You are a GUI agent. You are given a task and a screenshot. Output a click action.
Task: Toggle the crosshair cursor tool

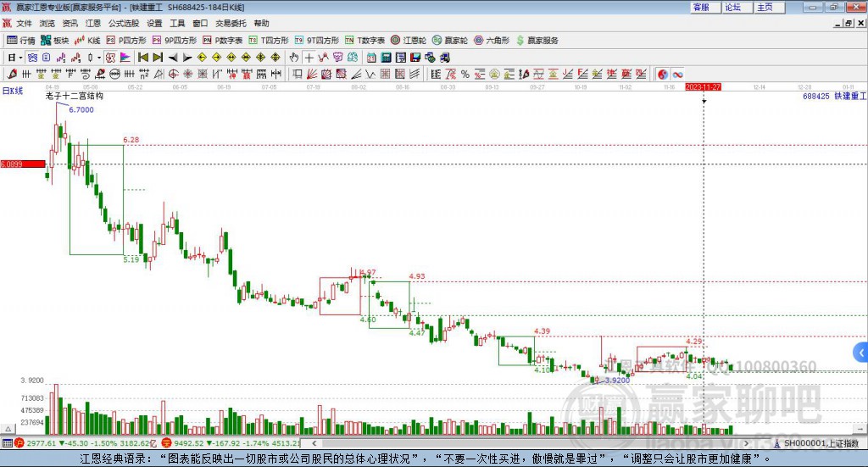309,58
